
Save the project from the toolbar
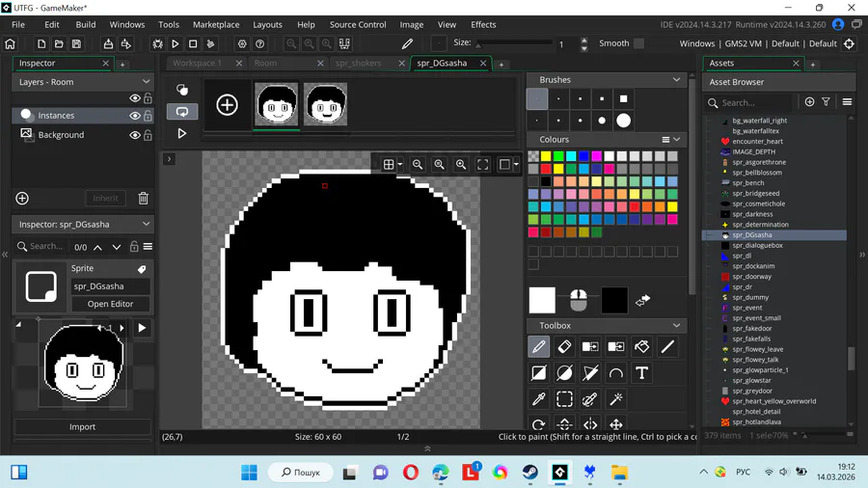[x=76, y=43]
